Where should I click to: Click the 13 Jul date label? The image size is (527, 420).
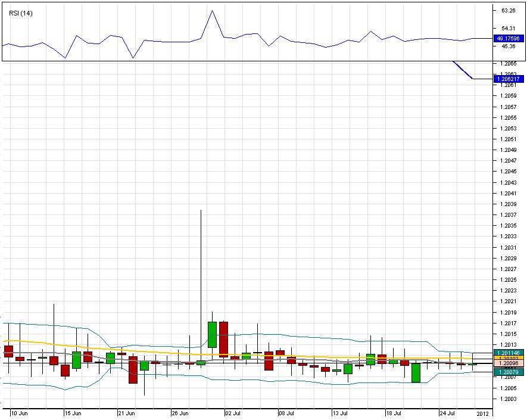point(339,412)
